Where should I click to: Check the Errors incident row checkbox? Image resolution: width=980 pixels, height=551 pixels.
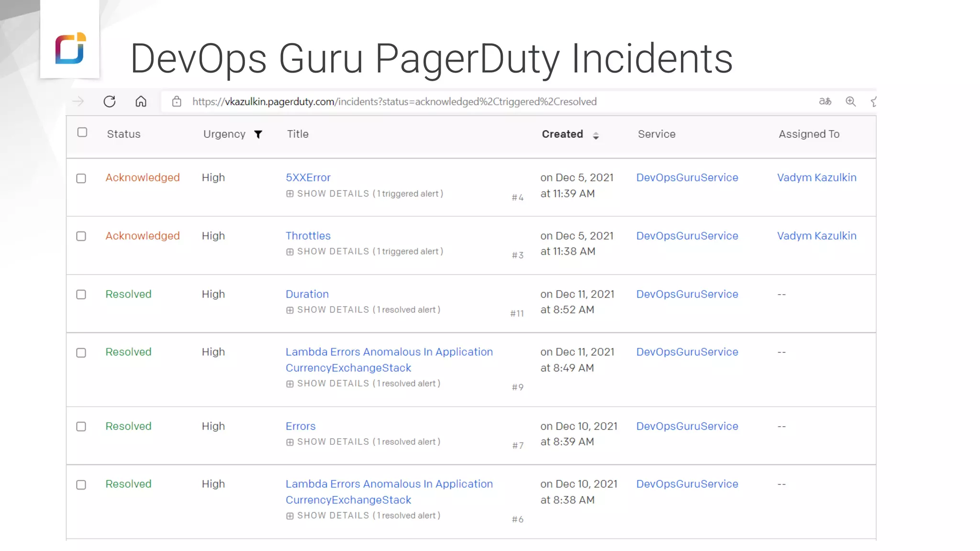pos(81,427)
